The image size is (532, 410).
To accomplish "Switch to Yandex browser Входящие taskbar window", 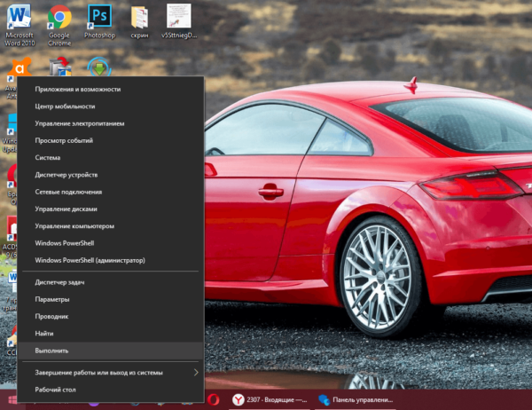I will click(270, 400).
